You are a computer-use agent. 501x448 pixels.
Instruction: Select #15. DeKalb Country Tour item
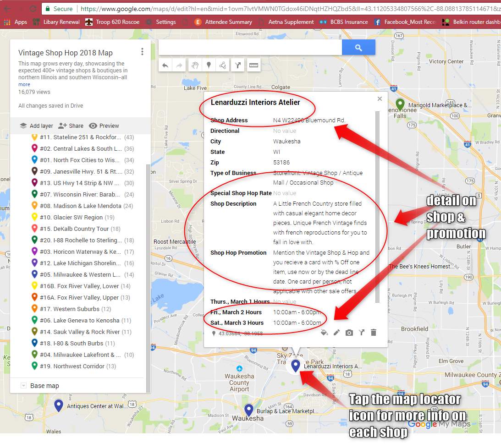76,229
